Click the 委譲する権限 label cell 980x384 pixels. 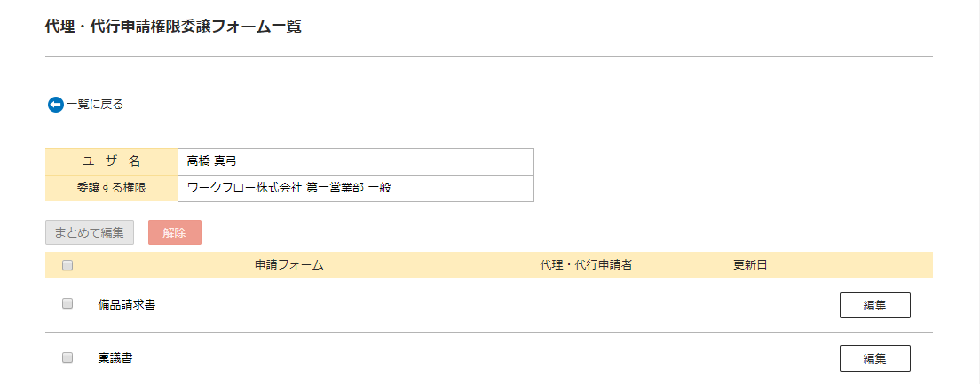click(x=112, y=188)
